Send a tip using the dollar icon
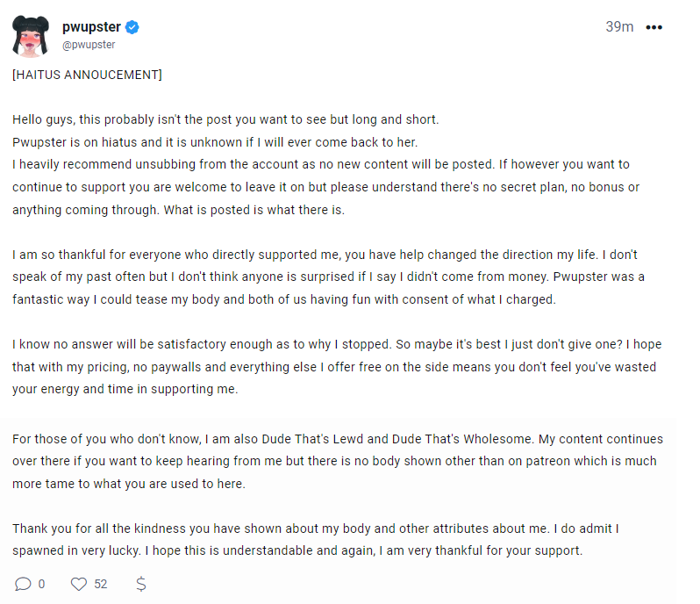This screenshot has height=604, width=700. [140, 584]
